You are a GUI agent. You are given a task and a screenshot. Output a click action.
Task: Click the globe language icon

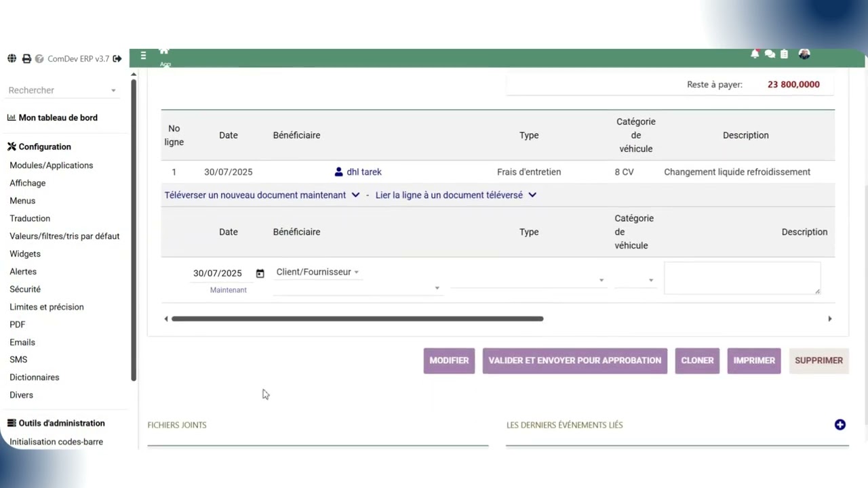tap(12, 59)
